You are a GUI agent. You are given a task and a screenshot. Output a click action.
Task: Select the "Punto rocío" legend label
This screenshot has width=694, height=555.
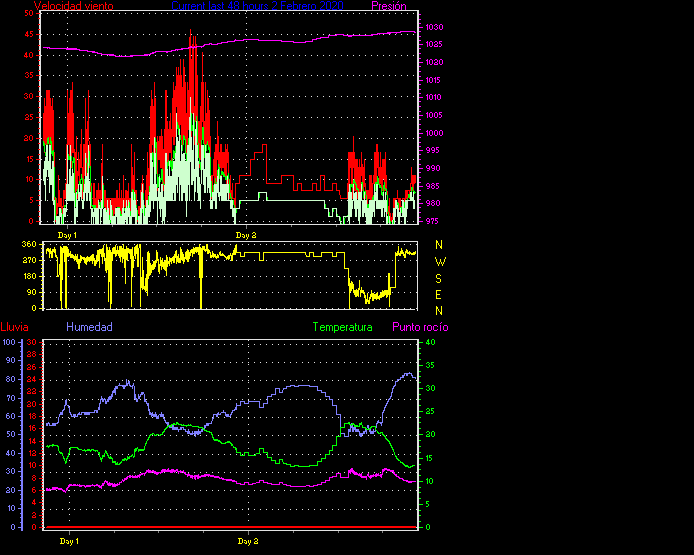click(x=420, y=327)
